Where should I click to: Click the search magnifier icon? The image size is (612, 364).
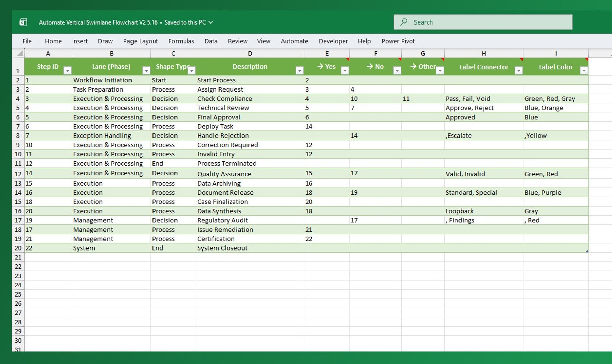404,22
